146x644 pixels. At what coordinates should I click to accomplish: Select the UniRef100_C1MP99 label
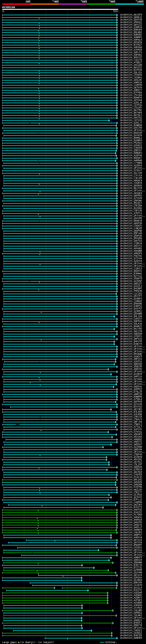point(131,85)
